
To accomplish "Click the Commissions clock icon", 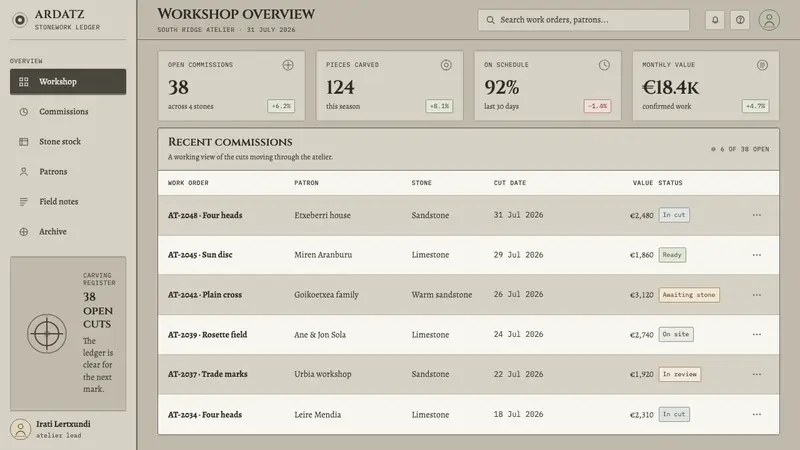I will [x=23, y=112].
